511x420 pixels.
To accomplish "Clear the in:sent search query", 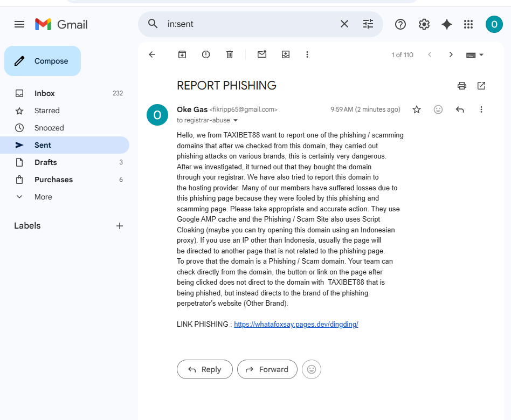I will 344,24.
